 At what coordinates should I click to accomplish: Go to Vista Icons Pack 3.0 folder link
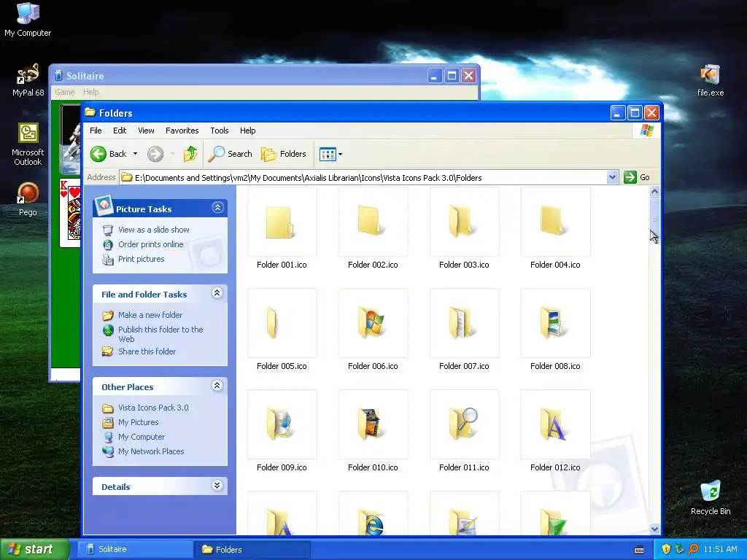153,408
